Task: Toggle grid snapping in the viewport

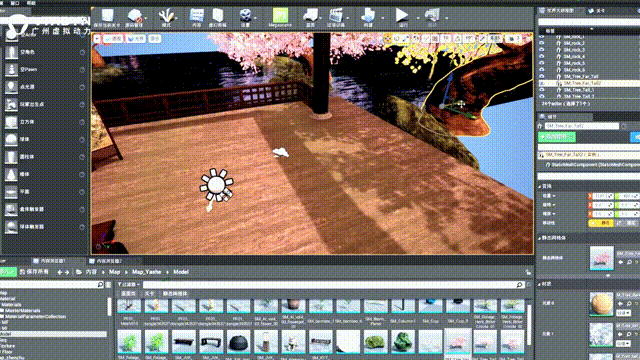Action: point(435,38)
